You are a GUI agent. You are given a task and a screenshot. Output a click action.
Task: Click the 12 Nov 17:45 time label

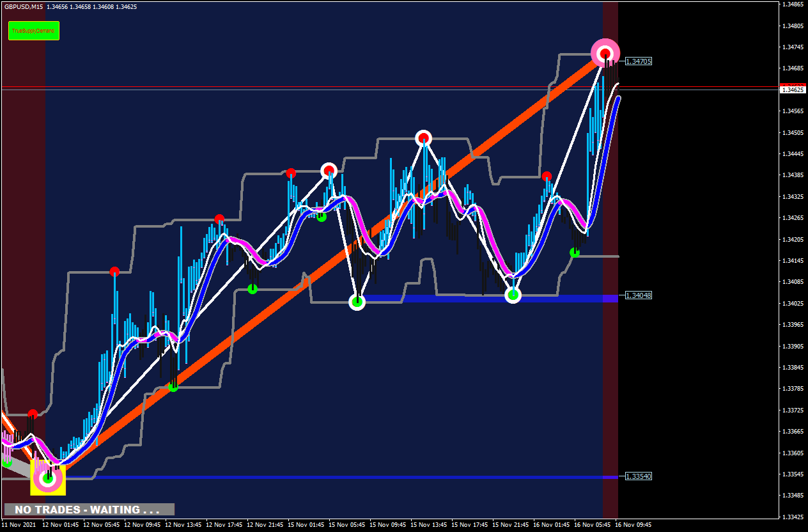[x=224, y=525]
